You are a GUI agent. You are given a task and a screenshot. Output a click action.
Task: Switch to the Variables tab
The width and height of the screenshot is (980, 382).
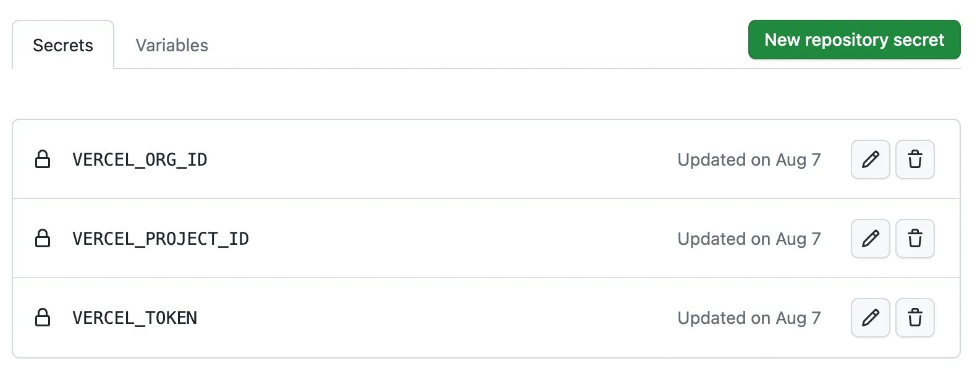click(x=171, y=45)
